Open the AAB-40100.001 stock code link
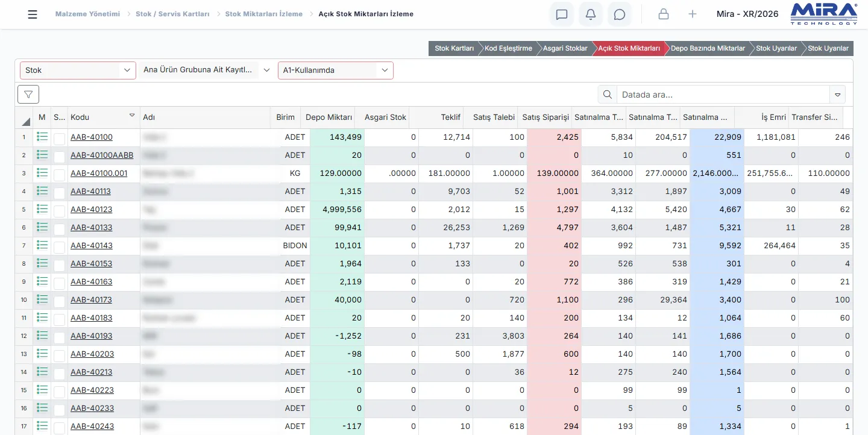 (x=99, y=173)
